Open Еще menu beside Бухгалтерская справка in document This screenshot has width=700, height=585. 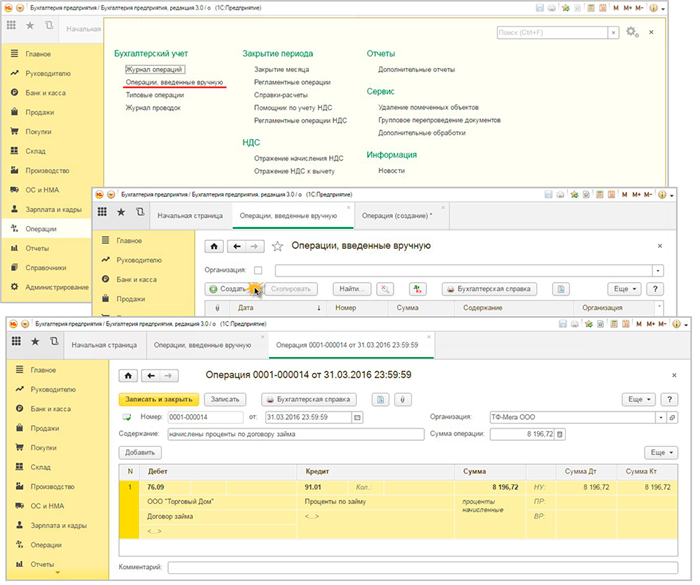[639, 399]
